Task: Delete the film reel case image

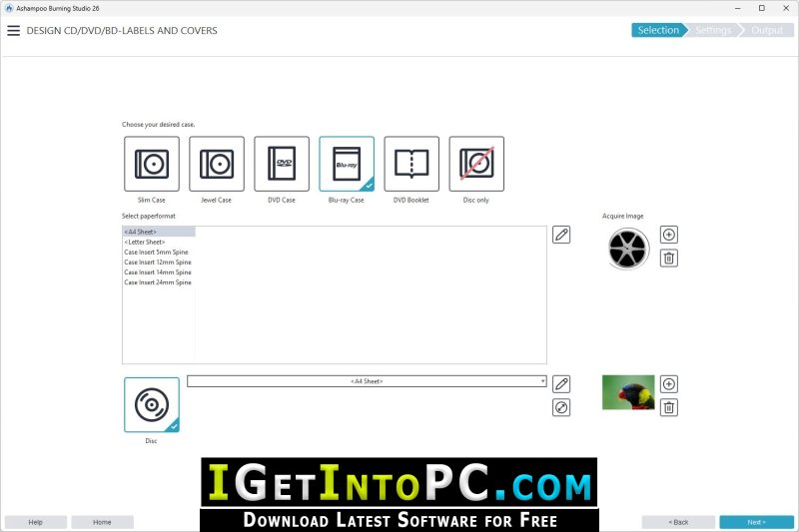Action: tap(669, 259)
